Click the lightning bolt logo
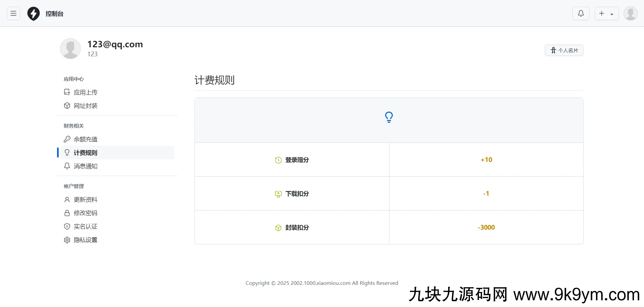The width and height of the screenshot is (644, 307). [34, 14]
